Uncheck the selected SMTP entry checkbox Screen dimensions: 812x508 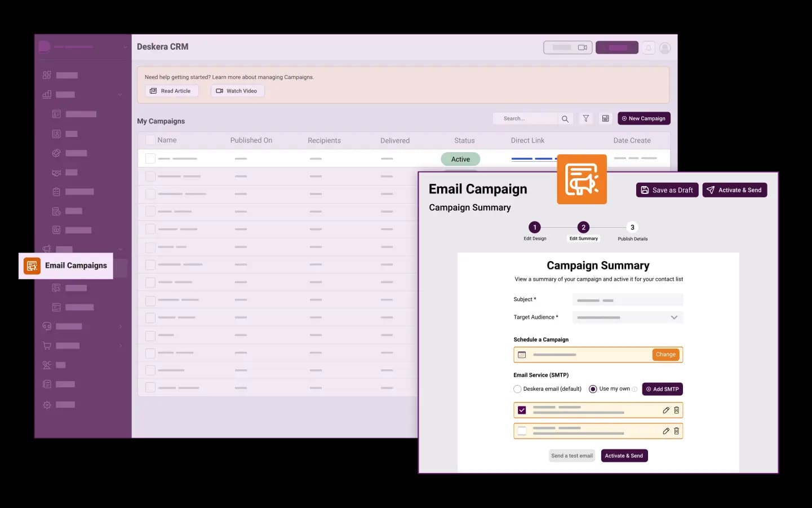[x=522, y=410]
